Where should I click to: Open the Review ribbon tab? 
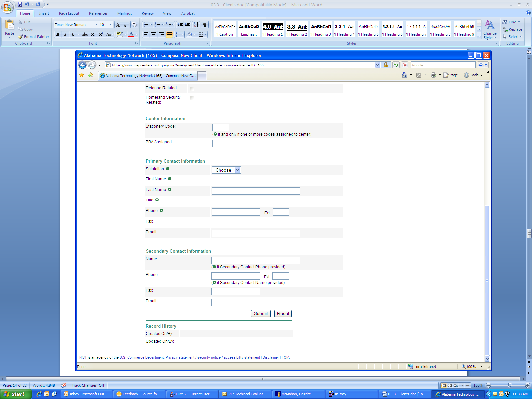tap(148, 13)
